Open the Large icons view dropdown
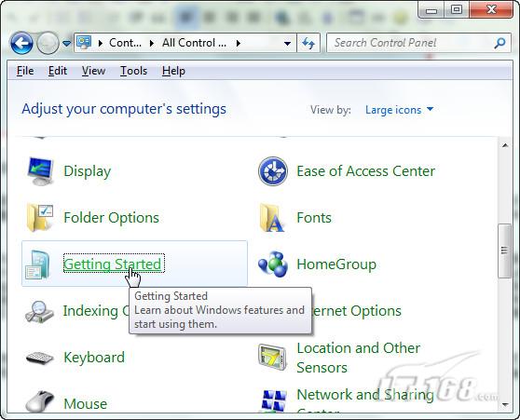 pyautogui.click(x=399, y=110)
